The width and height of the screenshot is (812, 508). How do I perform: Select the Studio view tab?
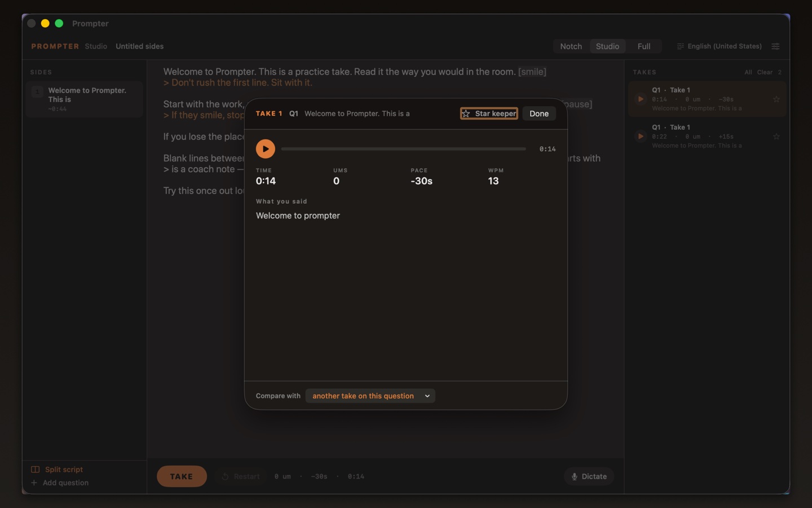(607, 46)
